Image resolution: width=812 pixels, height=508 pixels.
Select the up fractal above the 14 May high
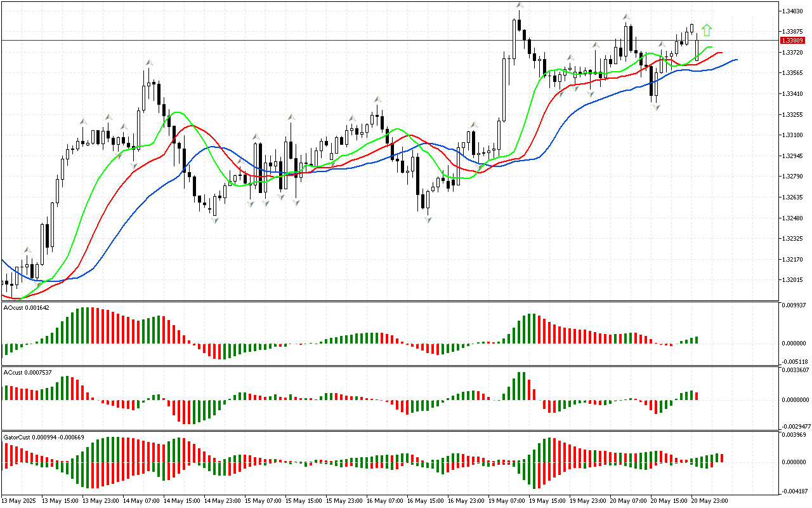[149, 62]
